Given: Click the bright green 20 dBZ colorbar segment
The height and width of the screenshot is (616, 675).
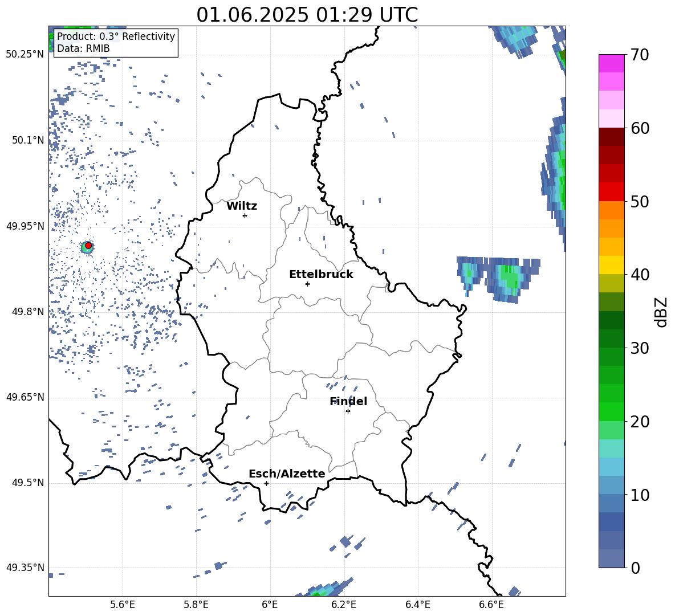Looking at the screenshot, I should (611, 411).
